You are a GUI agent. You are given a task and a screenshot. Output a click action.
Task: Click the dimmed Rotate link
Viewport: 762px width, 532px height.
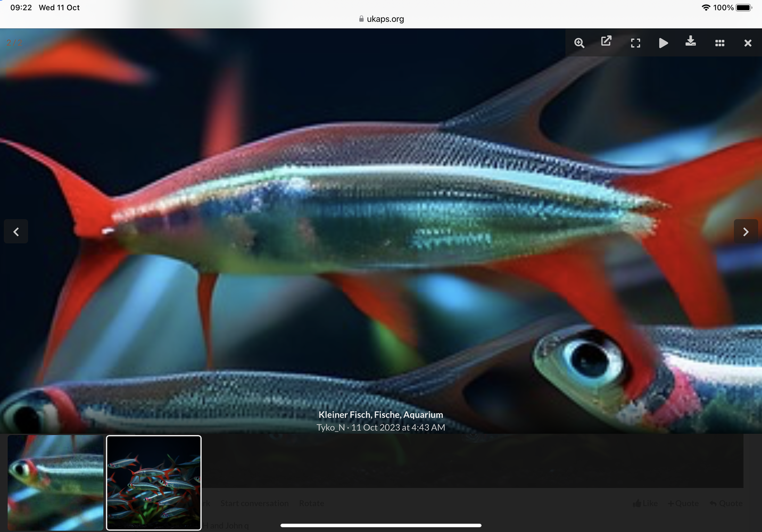click(x=311, y=503)
